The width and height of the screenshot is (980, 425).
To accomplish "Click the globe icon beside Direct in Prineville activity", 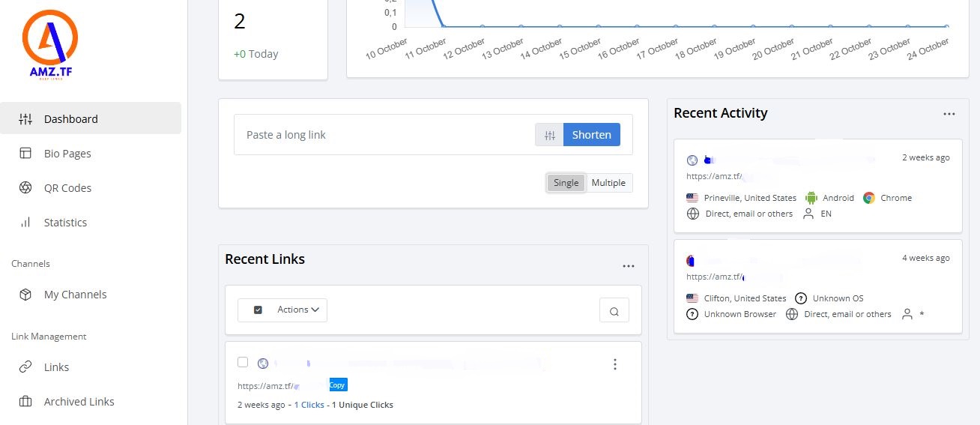I will 693,214.
